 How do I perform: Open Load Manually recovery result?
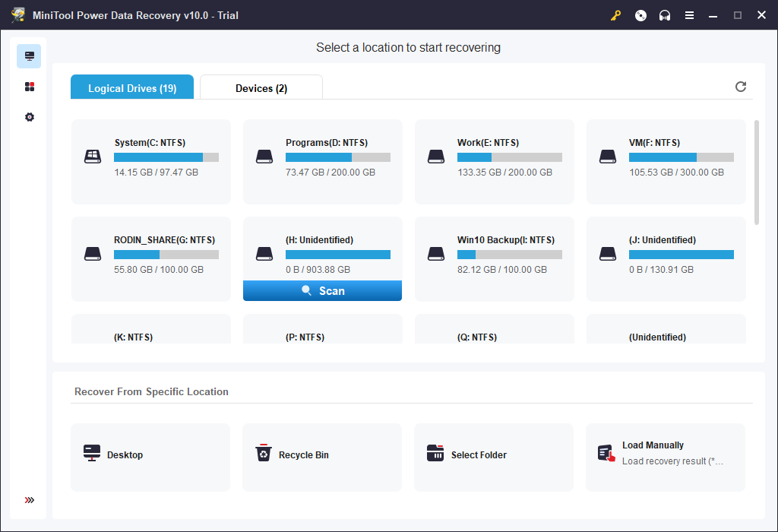coord(665,457)
